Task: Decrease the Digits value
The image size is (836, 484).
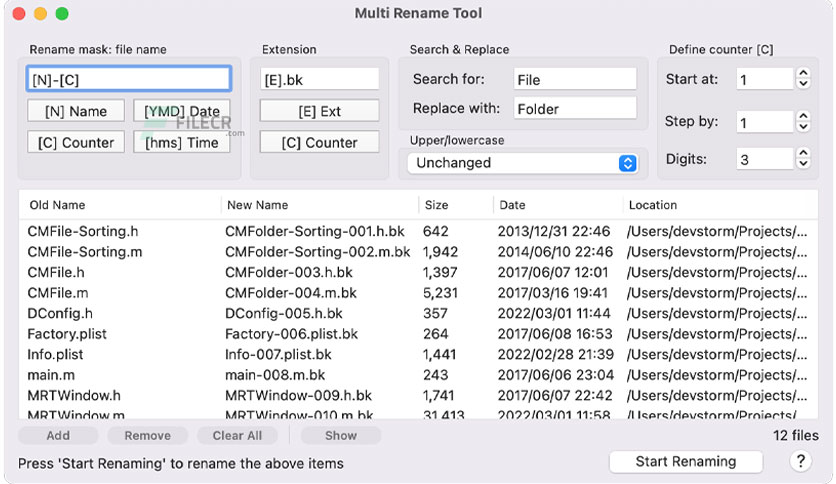Action: click(803, 163)
